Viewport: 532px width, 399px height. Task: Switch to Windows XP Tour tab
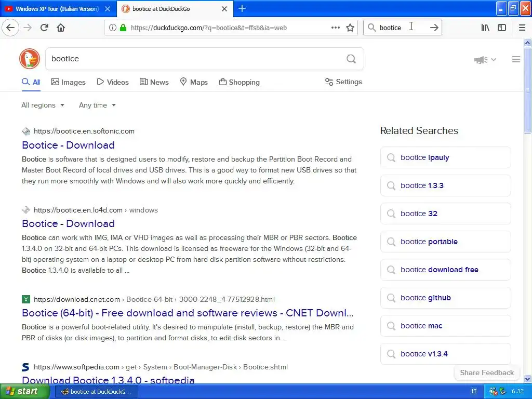pyautogui.click(x=58, y=9)
